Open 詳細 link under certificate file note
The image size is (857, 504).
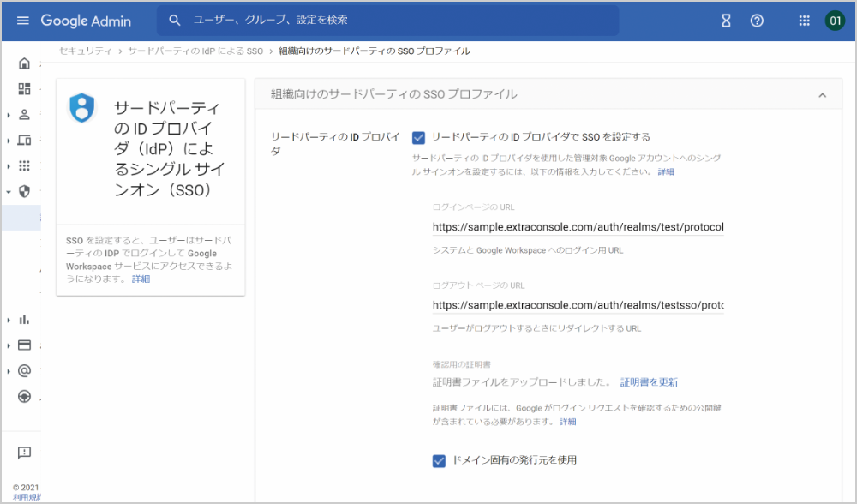[568, 422]
